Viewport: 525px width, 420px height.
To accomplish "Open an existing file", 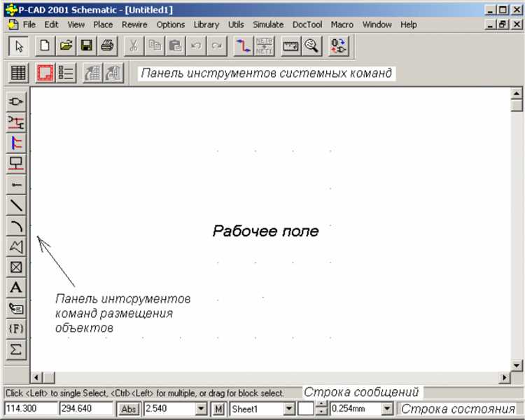I will point(66,46).
